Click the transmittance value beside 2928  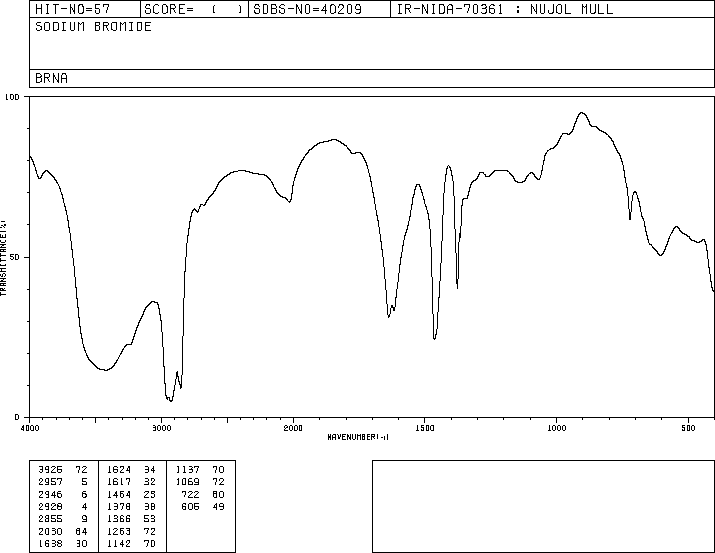click(x=84, y=506)
